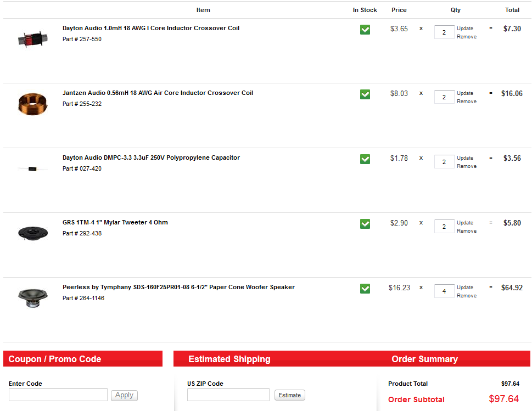Screen dimensions: 532x411
Task: Open the GRS 1TM-4 Mylar Tweeter link
Action: (115, 222)
